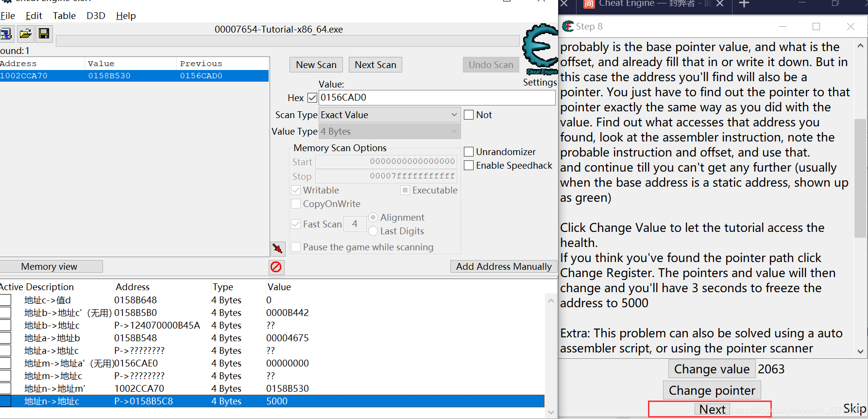Click the hex Value input field
868x419 pixels.
pos(437,98)
